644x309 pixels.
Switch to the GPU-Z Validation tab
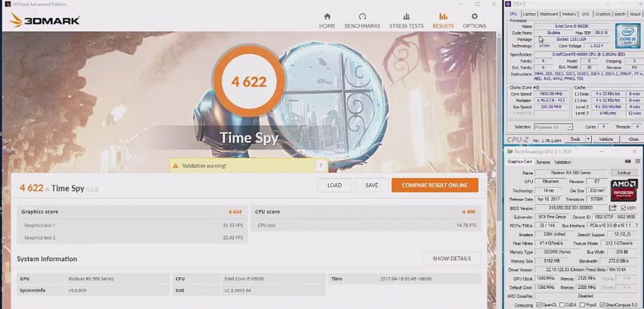pyautogui.click(x=563, y=163)
